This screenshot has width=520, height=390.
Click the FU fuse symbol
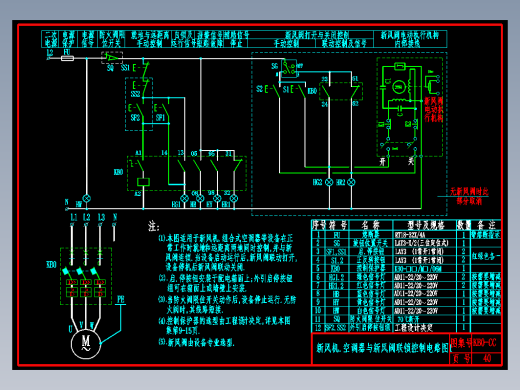[67, 58]
